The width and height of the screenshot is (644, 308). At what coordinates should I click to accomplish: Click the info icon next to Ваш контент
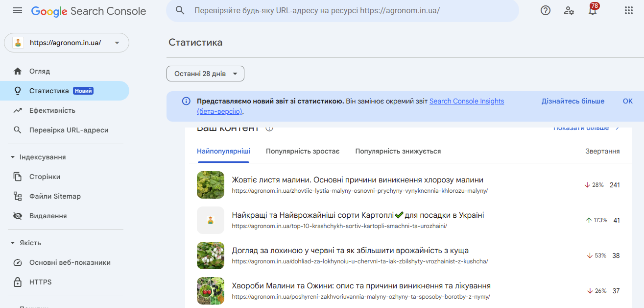click(x=269, y=128)
